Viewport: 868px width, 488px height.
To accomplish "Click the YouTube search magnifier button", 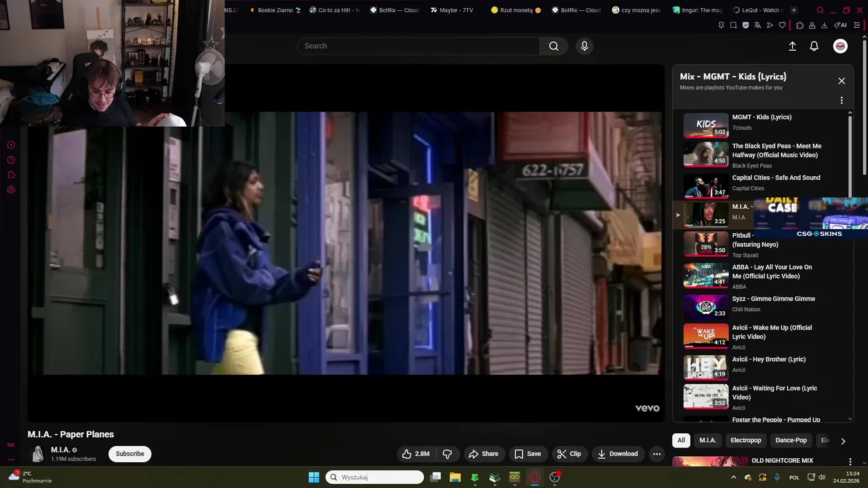I will pyautogui.click(x=553, y=46).
